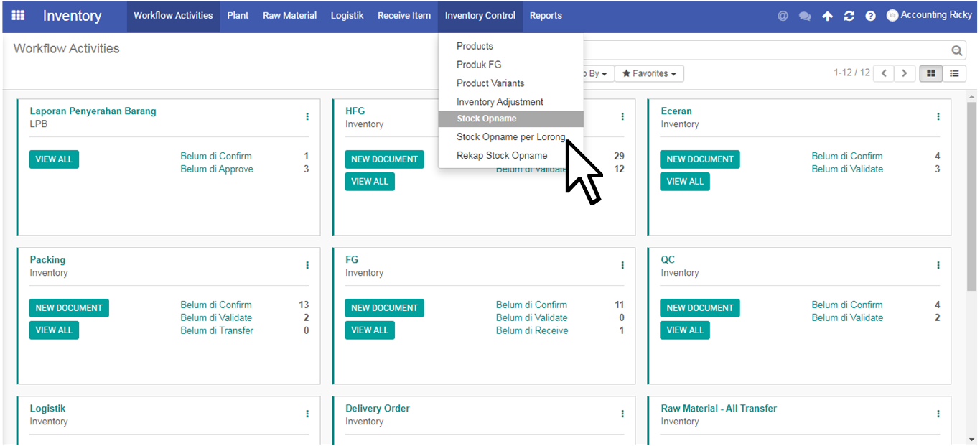Click New Document on Packing card

tap(69, 308)
